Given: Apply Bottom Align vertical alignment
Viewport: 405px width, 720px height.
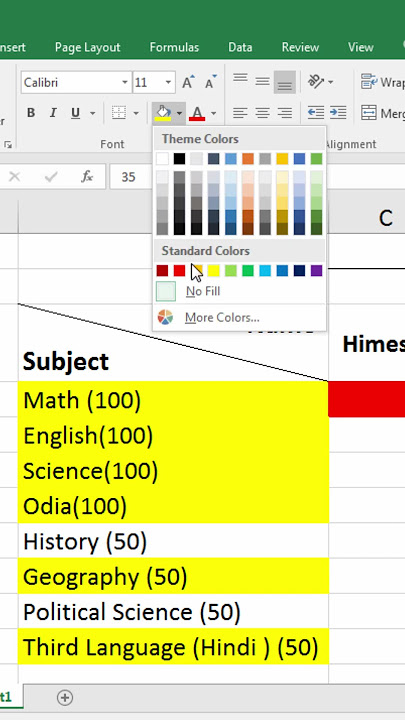Looking at the screenshot, I should pyautogui.click(x=285, y=83).
